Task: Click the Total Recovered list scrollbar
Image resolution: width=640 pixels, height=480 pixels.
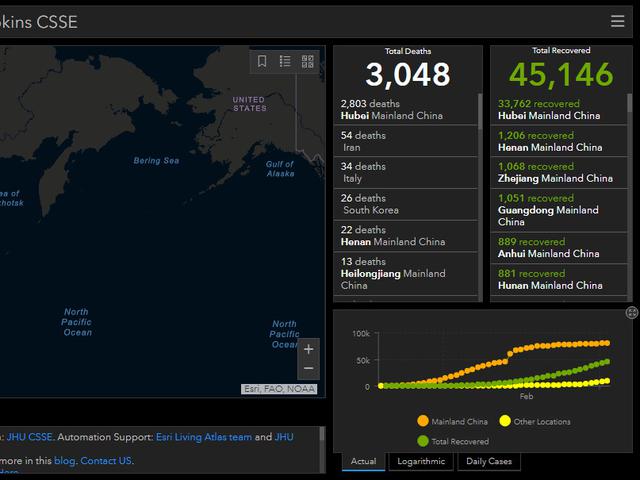Action: coord(628,150)
